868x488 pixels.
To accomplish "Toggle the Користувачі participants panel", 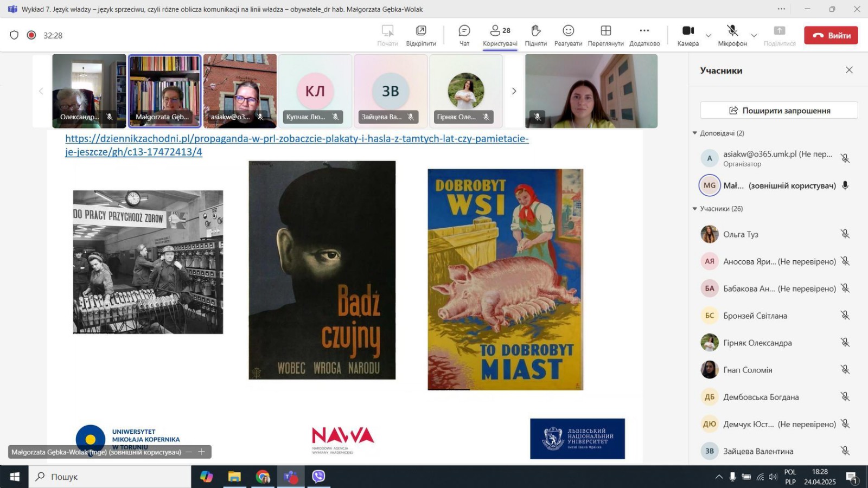I will (x=500, y=35).
